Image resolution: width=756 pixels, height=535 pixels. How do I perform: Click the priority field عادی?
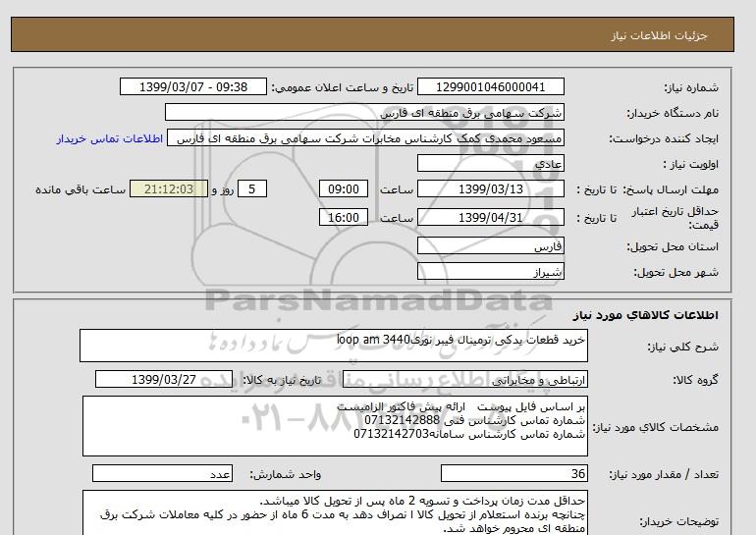coord(490,164)
